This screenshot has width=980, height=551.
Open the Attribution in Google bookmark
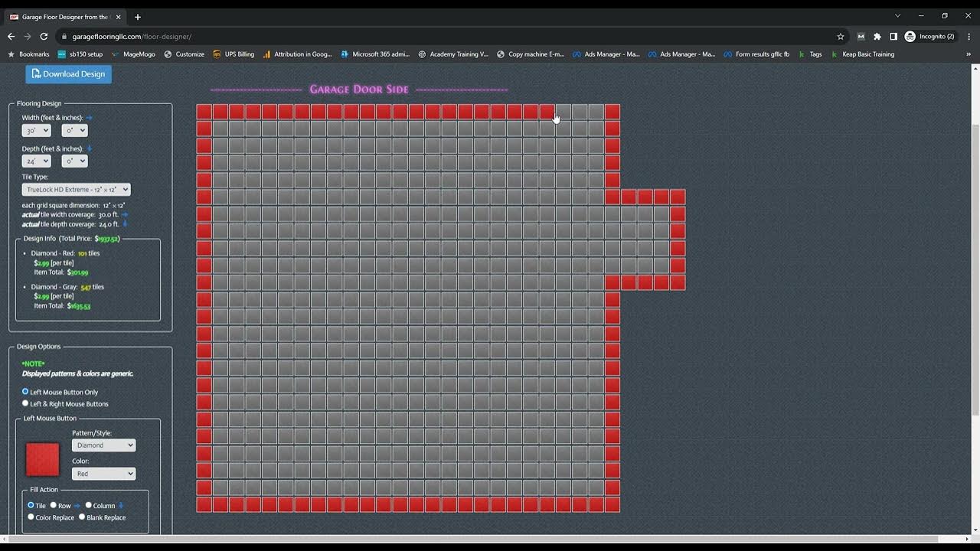[x=297, y=54]
